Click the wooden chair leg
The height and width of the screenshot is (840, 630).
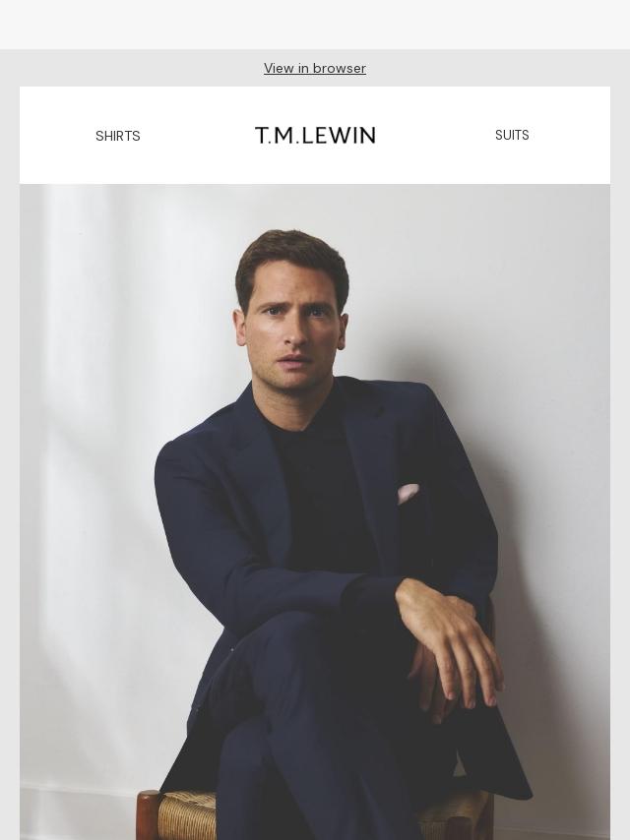[x=147, y=815]
